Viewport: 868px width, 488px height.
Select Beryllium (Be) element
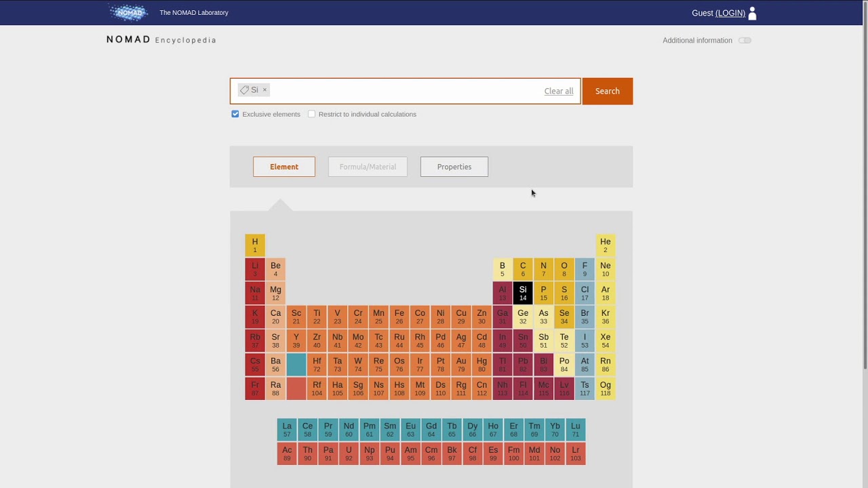275,269
